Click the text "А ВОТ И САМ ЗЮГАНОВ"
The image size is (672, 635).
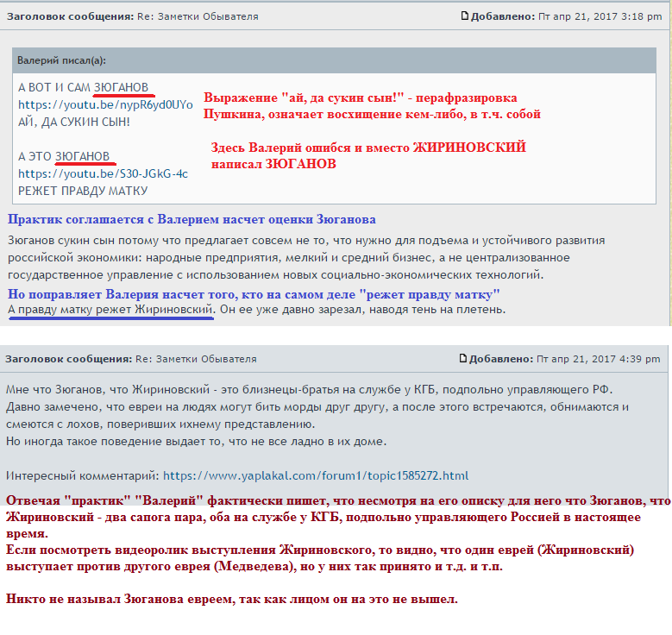83,87
